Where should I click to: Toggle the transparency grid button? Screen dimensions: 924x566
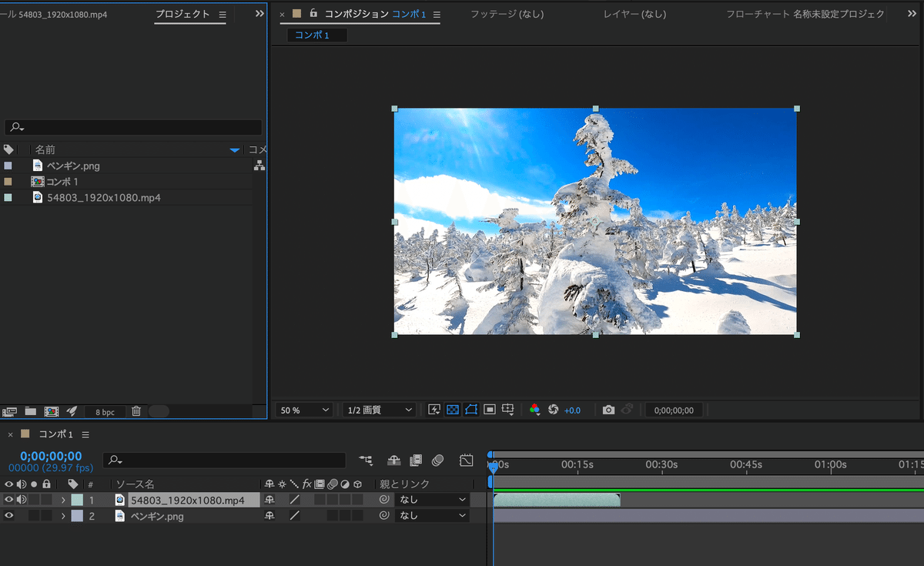click(452, 410)
